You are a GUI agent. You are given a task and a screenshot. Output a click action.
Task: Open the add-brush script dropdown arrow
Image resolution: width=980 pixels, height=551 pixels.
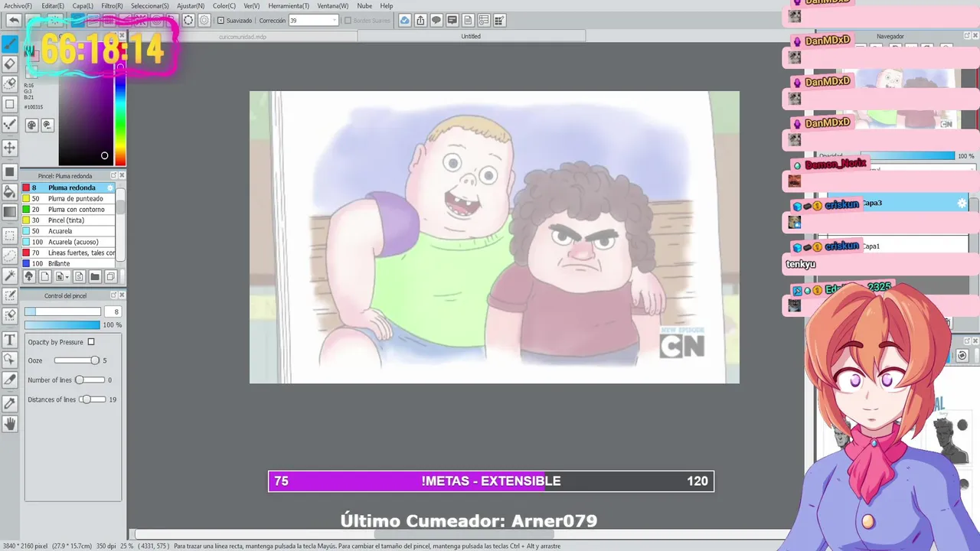67,276
